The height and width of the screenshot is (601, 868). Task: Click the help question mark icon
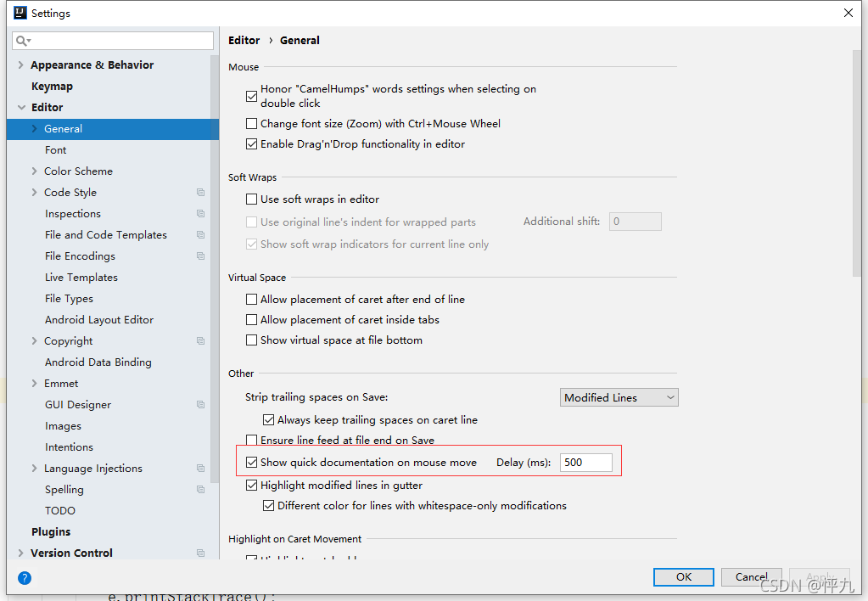(25, 578)
